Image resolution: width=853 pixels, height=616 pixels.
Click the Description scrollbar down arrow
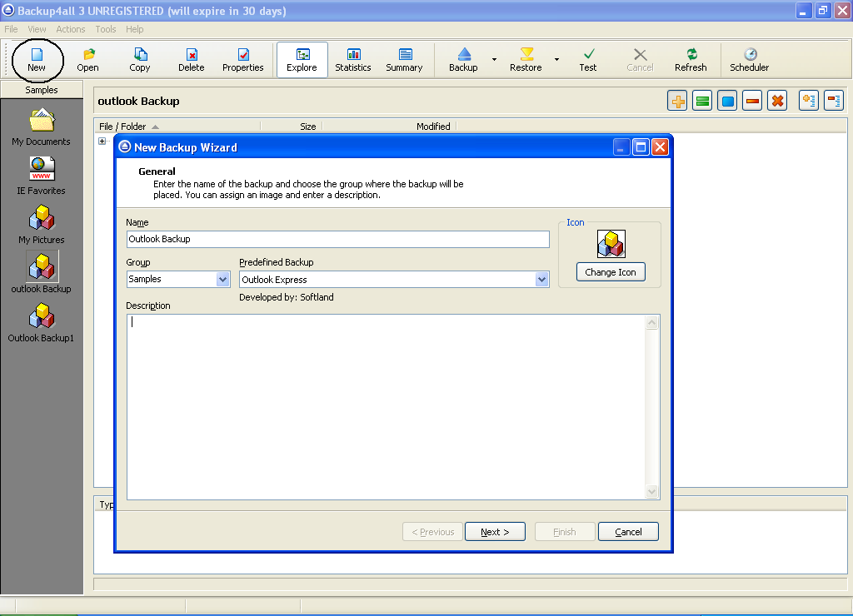point(652,491)
